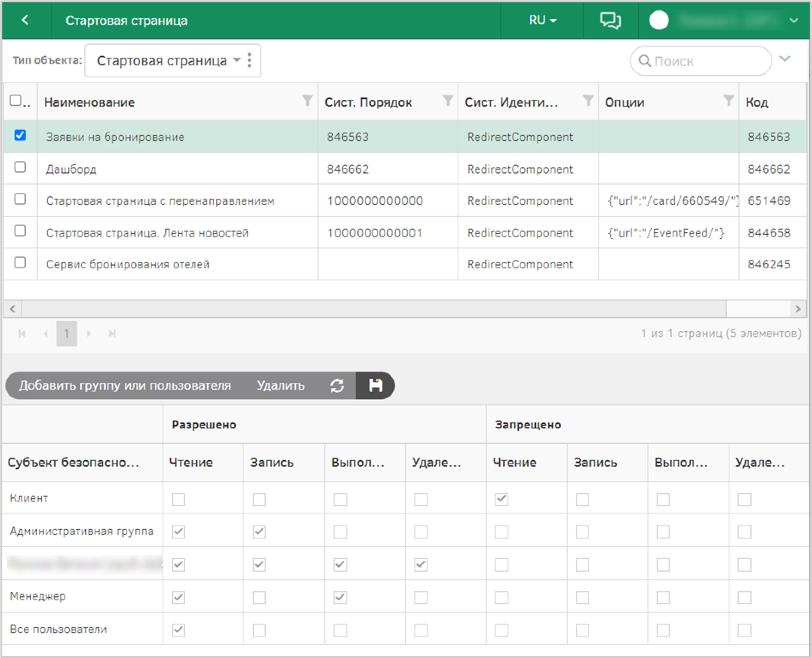
Task: Enable allowed Запись for Менеджер
Action: (x=259, y=597)
